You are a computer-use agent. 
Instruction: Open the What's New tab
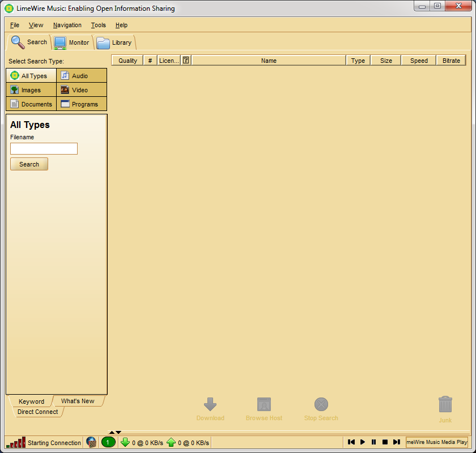pos(78,401)
